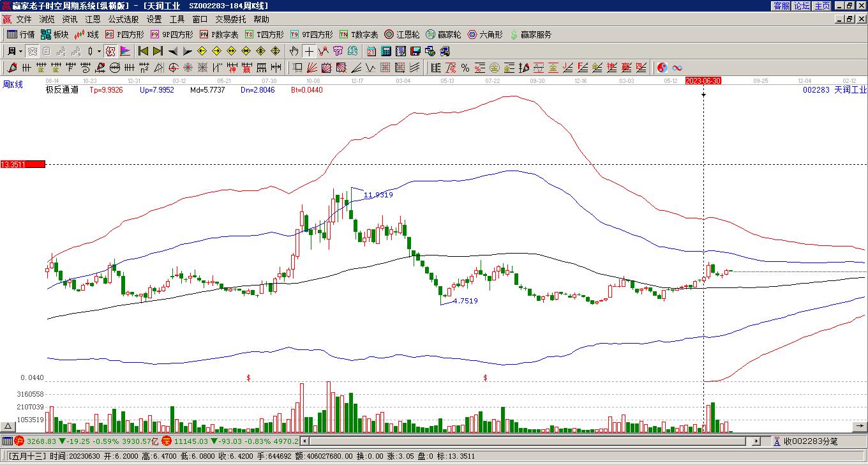
Task: Click the red flag icon in the toolbar
Action: point(125,51)
